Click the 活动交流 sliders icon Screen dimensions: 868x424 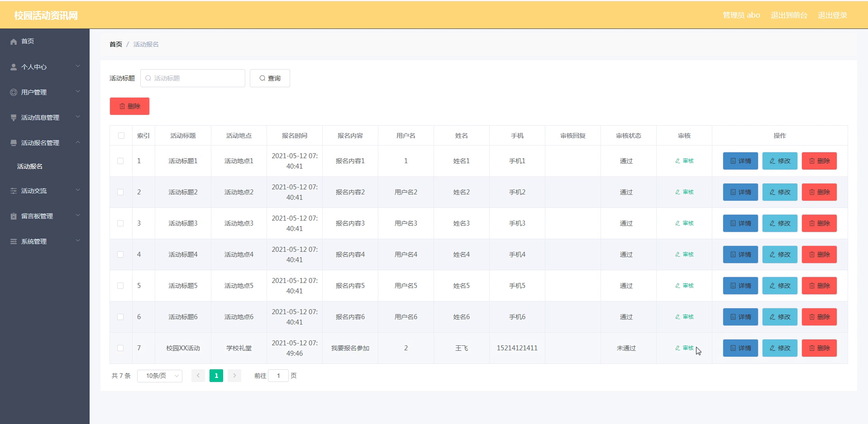[14, 191]
